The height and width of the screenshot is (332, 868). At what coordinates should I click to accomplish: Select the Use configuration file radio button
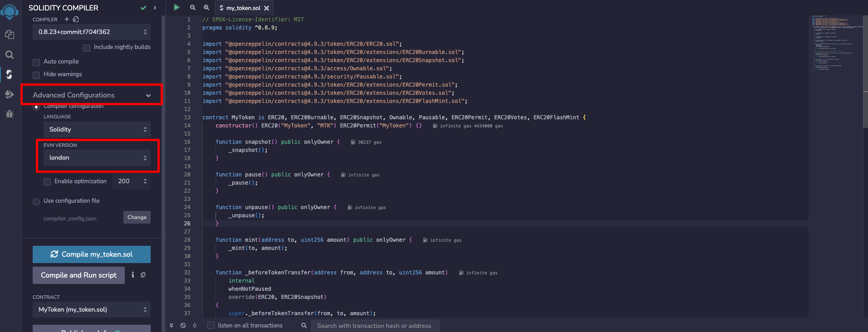tap(36, 201)
